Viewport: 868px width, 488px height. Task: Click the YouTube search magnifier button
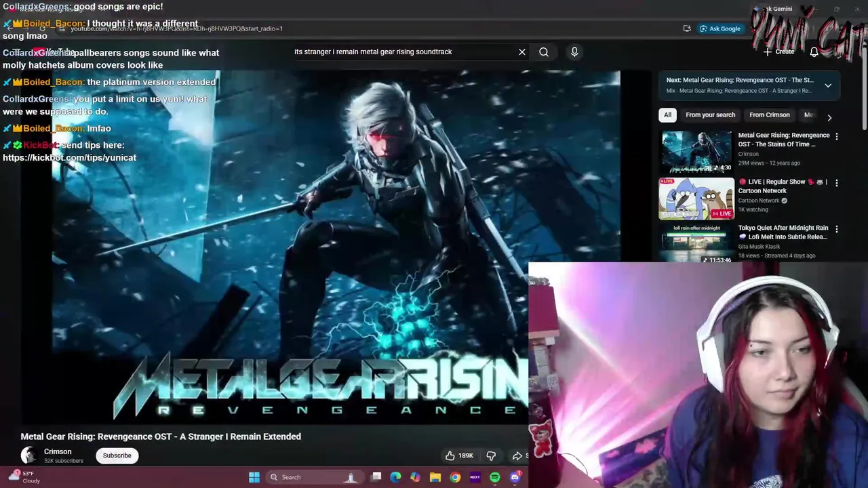[x=544, y=52]
